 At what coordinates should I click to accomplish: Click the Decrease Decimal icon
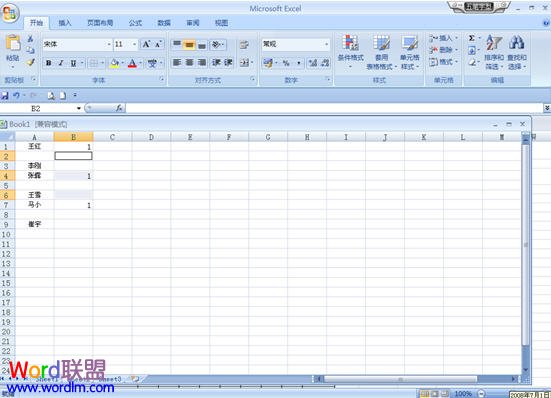pyautogui.click(x=325, y=63)
